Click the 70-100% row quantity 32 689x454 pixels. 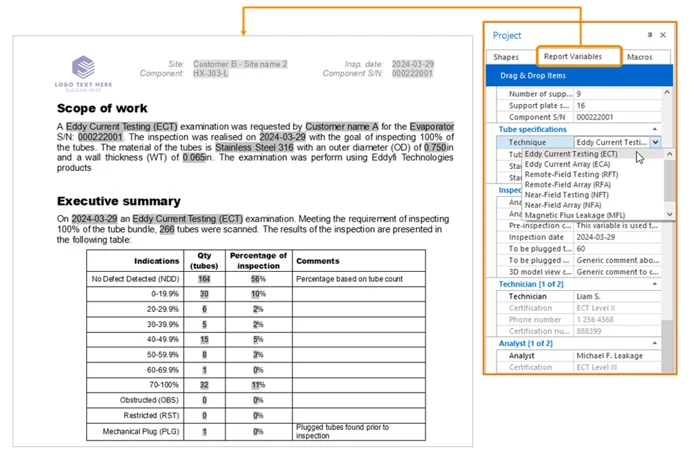tap(204, 385)
